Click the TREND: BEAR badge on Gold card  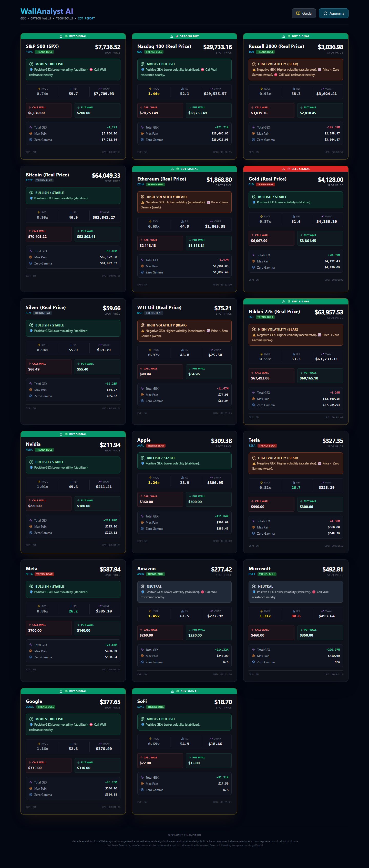(x=265, y=185)
